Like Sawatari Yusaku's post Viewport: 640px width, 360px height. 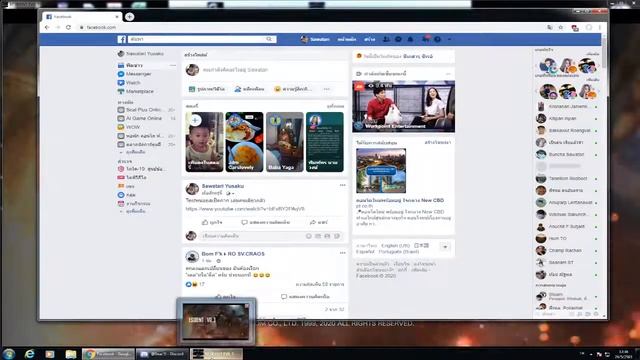click(x=212, y=222)
